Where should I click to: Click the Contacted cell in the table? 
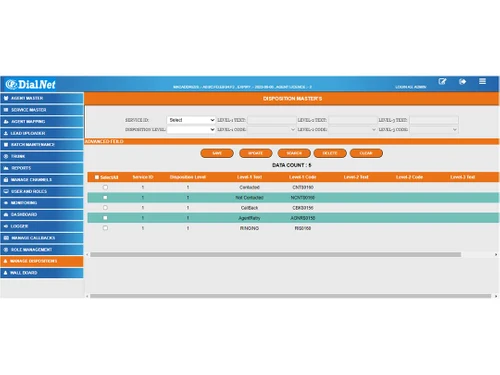[x=249, y=187]
